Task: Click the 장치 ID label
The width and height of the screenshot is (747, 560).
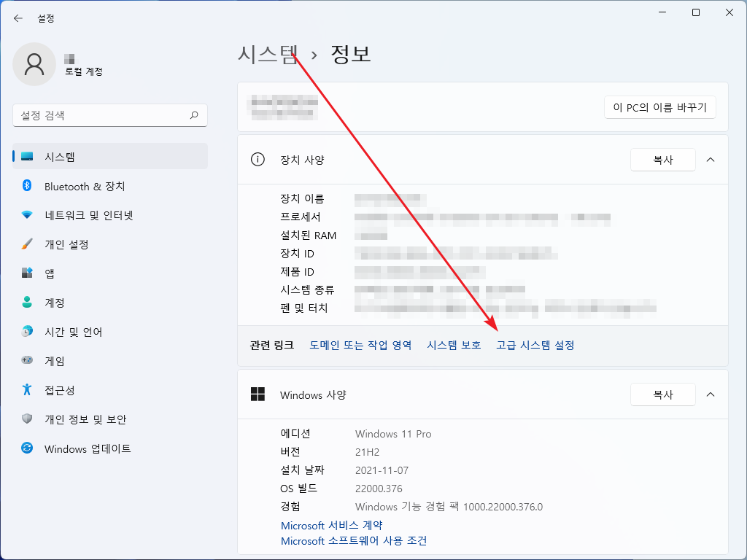Action: [x=298, y=253]
